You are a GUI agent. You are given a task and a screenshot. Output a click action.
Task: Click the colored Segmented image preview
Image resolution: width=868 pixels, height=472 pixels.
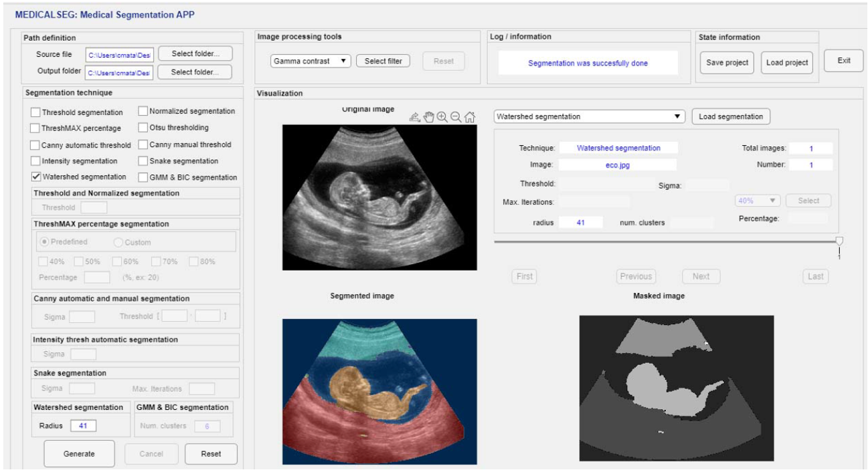pyautogui.click(x=379, y=391)
